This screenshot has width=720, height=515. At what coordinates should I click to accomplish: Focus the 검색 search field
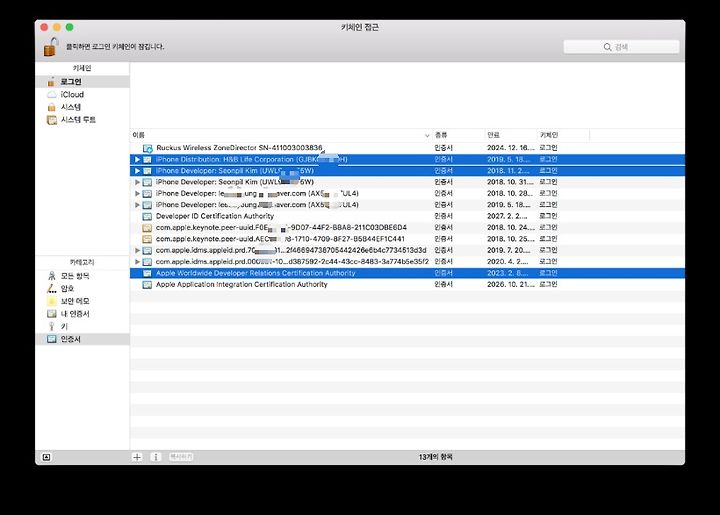point(621,47)
